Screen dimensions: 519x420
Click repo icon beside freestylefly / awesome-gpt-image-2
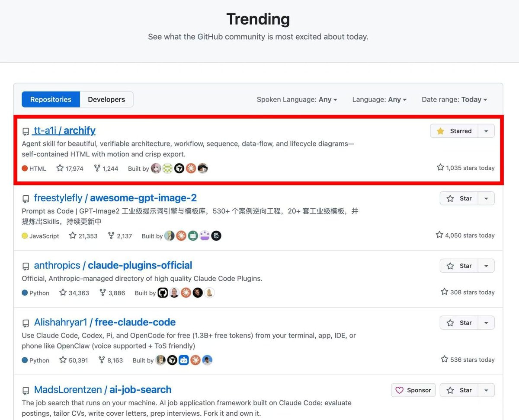26,199
